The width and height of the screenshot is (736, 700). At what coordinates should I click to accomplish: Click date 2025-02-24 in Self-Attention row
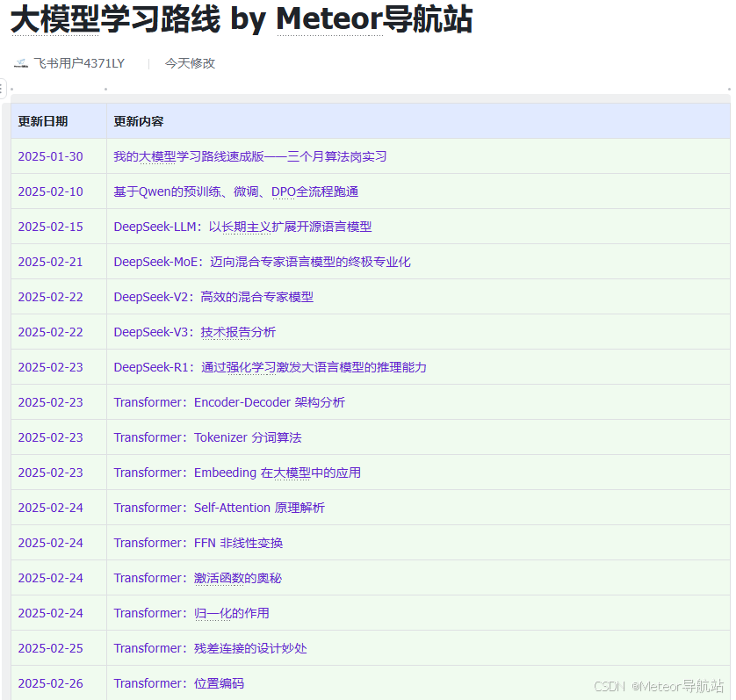click(x=50, y=508)
